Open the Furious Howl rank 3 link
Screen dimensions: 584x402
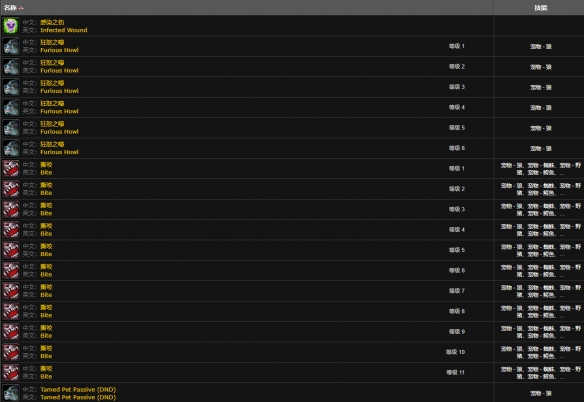(59, 91)
